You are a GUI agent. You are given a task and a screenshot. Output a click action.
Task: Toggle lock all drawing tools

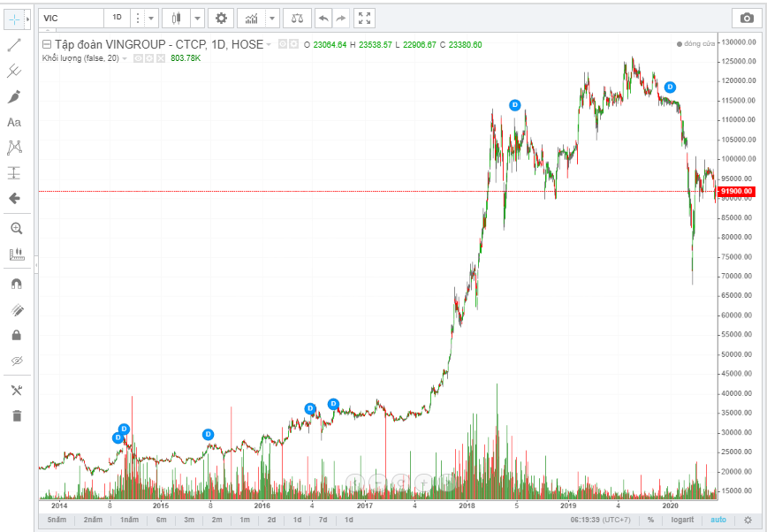pos(15,335)
